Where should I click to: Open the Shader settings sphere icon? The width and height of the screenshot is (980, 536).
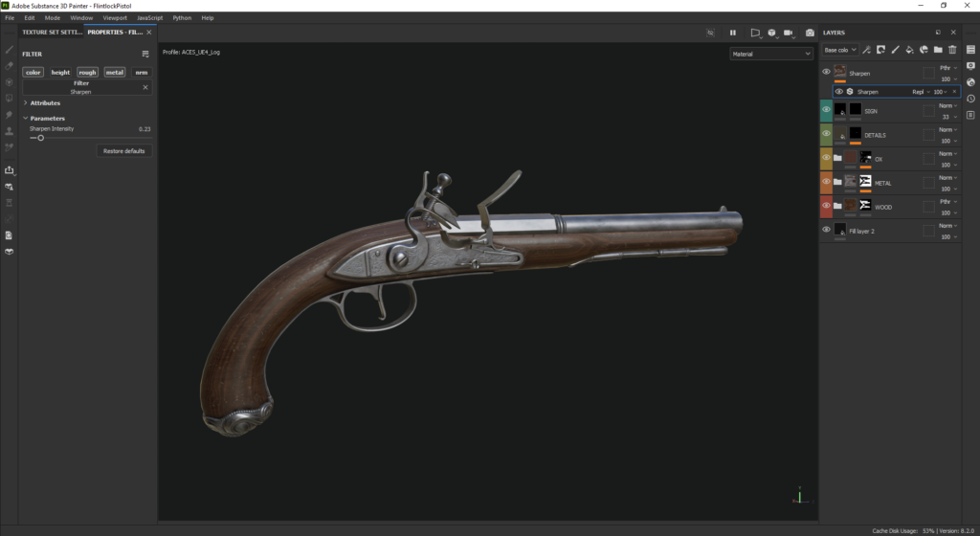coord(970,82)
